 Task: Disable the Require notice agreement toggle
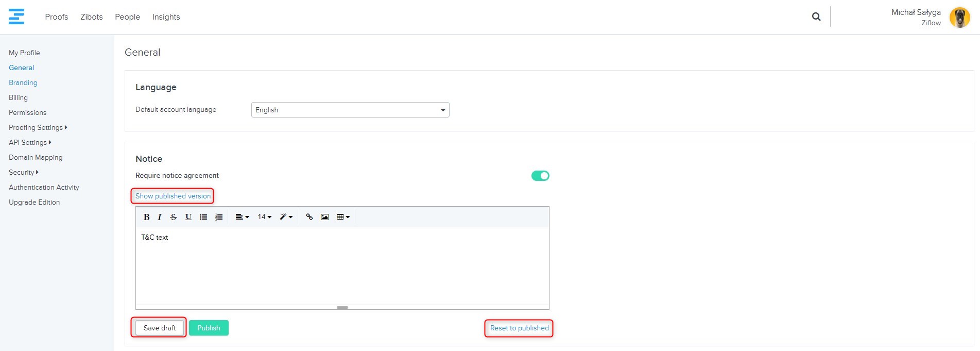(540, 176)
